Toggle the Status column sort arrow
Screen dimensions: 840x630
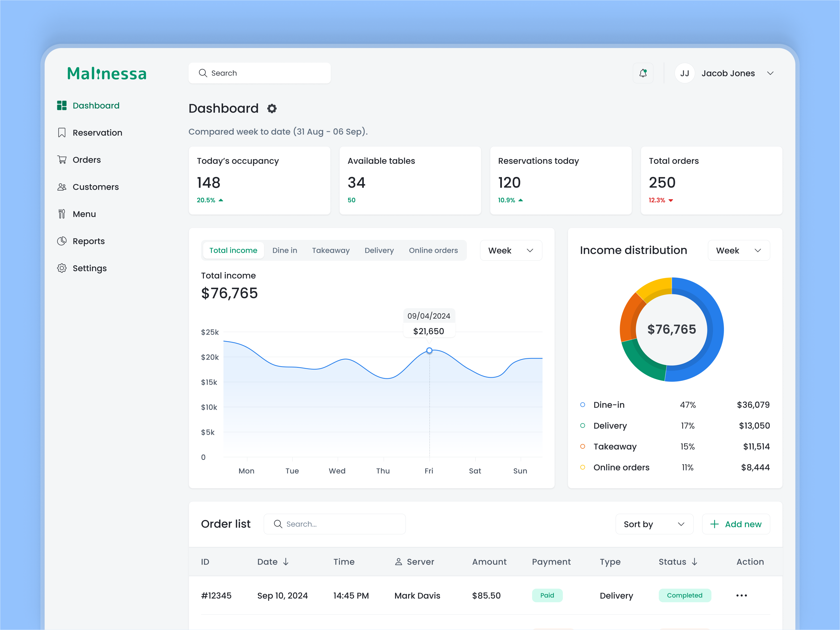click(x=695, y=562)
